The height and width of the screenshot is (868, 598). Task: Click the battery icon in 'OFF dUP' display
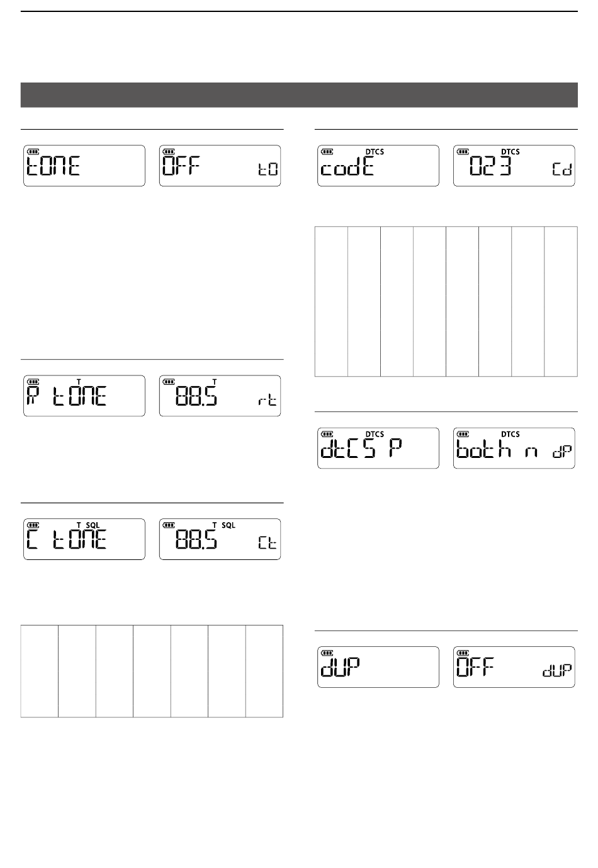coord(463,653)
